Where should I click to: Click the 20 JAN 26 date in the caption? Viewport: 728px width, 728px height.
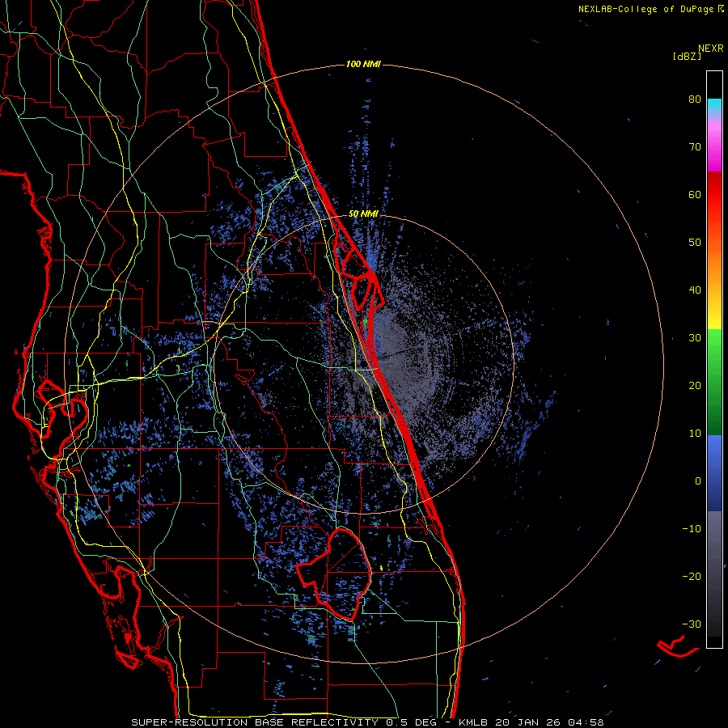click(527, 722)
